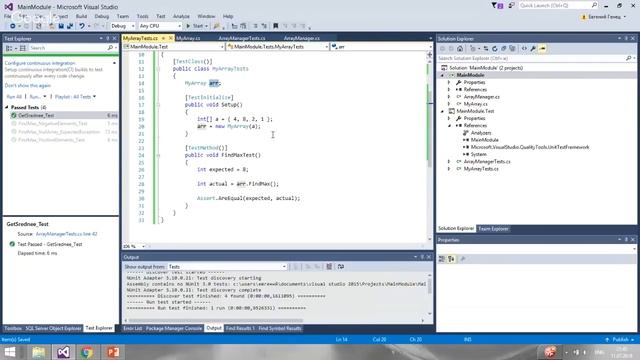Open the Playlist: All Tests dropdown
This screenshot has height=360, width=640.
[75, 97]
